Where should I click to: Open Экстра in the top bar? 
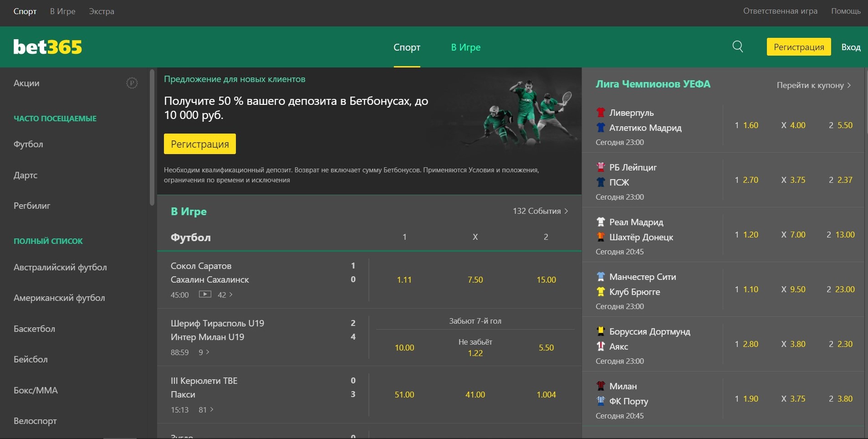click(102, 11)
